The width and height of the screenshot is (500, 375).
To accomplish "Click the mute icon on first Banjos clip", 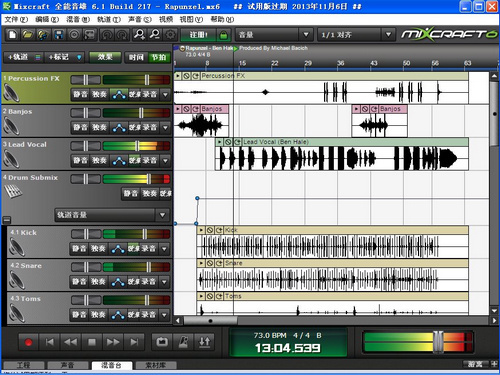I will click(x=186, y=109).
